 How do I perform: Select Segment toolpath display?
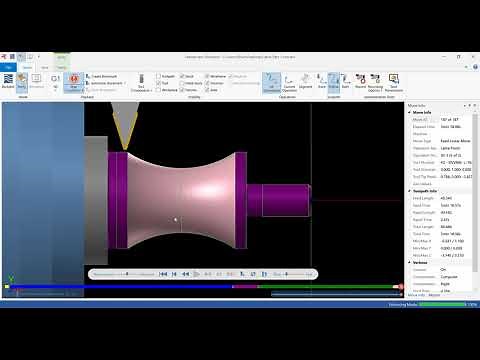(x=305, y=82)
